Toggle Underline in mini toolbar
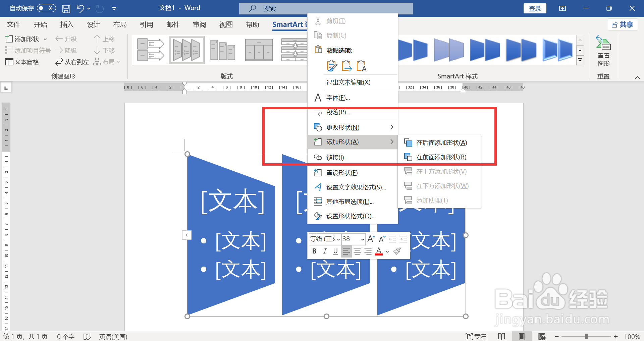Screen dimensions: 644x341 coord(335,251)
